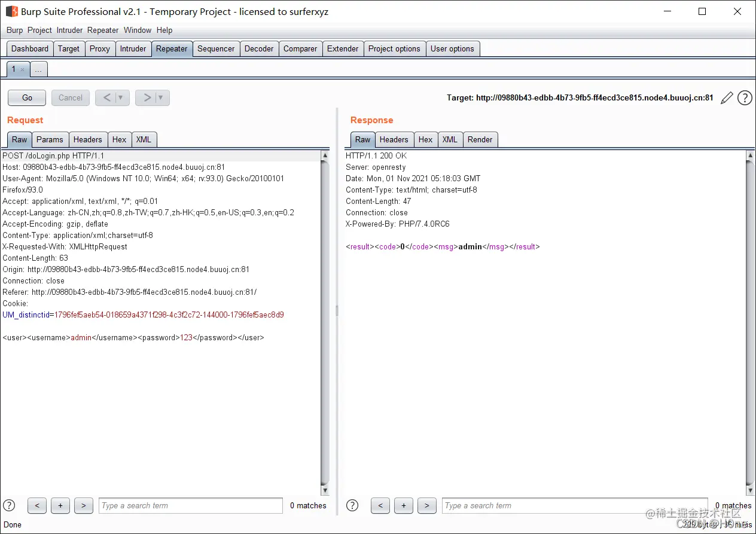Go to previous request history arrow
The width and height of the screenshot is (756, 534).
coord(106,97)
